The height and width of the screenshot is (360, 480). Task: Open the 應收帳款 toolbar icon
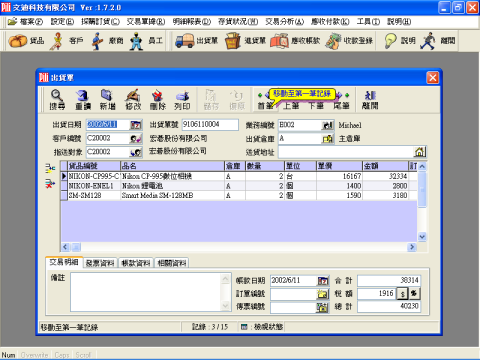coord(295,41)
